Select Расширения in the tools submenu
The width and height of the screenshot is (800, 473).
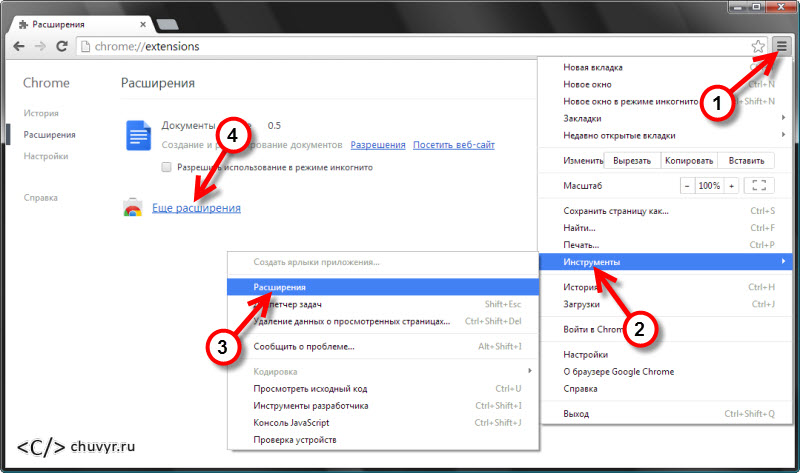[383, 287]
